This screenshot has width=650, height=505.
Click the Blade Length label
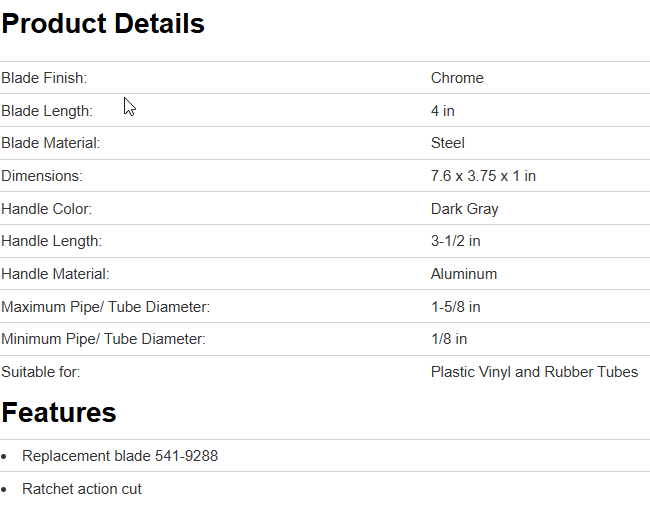(47, 111)
